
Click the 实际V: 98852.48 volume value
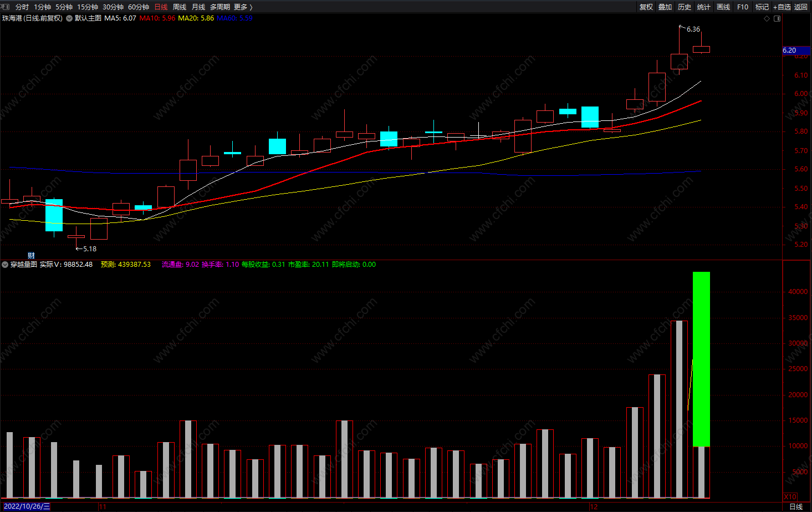click(66, 265)
